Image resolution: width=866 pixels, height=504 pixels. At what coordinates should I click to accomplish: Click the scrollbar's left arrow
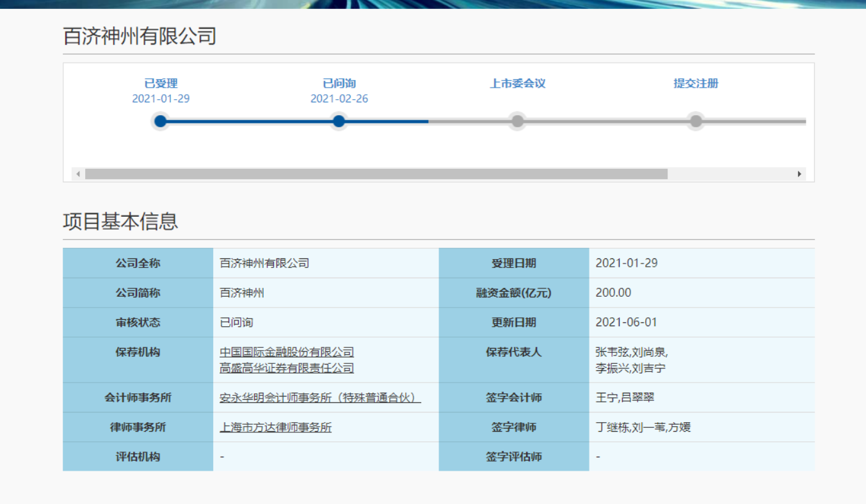pos(78,173)
